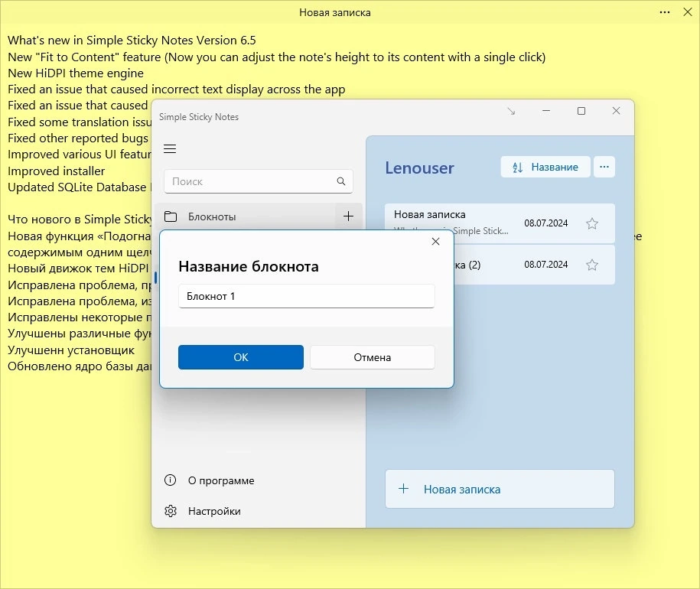Viewport: 700px width, 589px height.
Task: Open sort by Название dropdown
Action: [x=545, y=167]
